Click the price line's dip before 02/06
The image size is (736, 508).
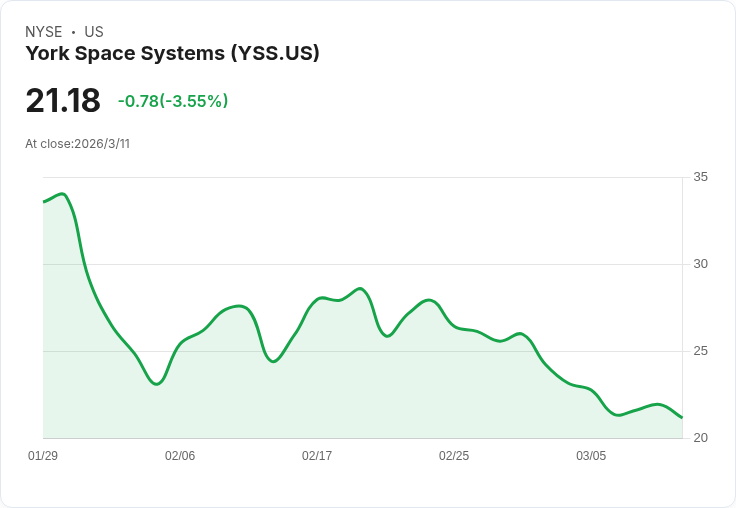click(x=157, y=384)
